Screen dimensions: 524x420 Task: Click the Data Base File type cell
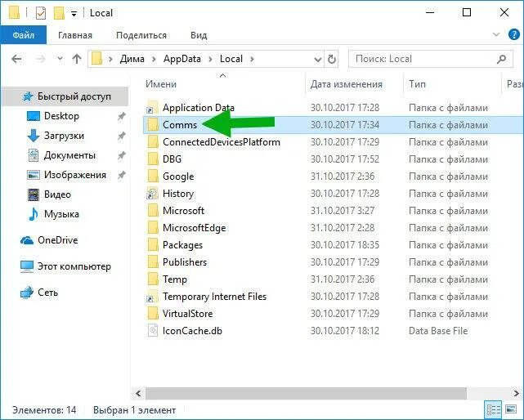pos(438,331)
